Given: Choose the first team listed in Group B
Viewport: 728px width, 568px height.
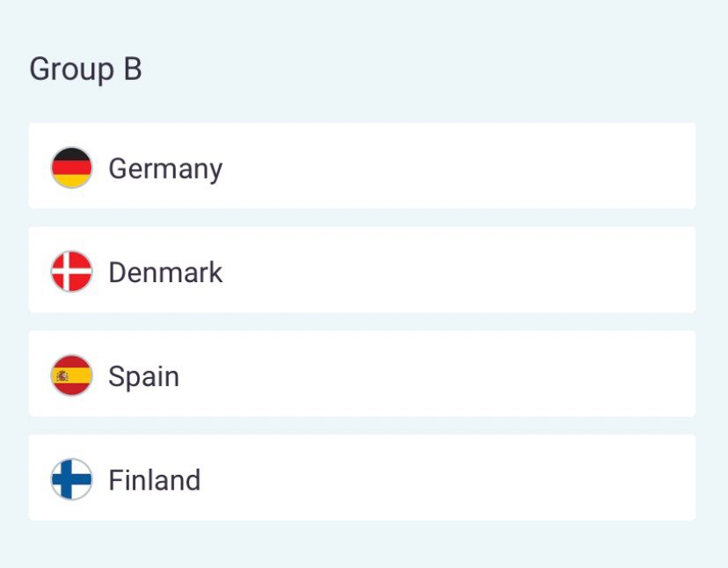Looking at the screenshot, I should tap(165, 168).
